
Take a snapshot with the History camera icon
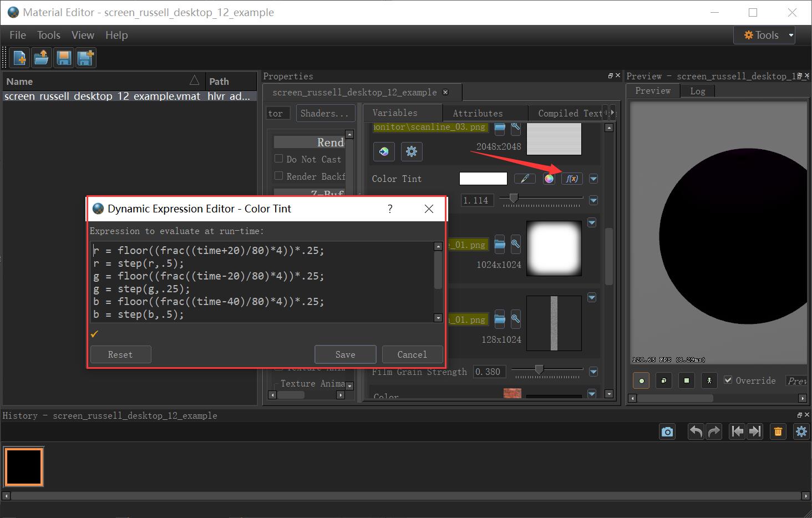click(667, 431)
